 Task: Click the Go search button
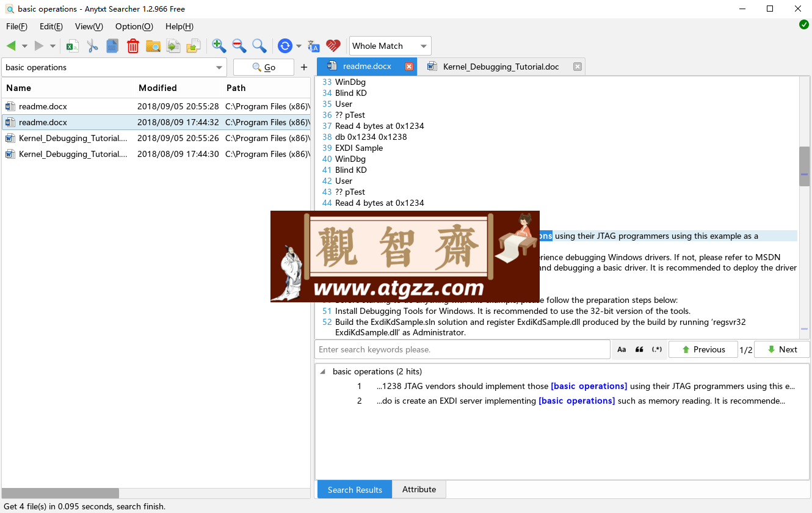pyautogui.click(x=264, y=68)
